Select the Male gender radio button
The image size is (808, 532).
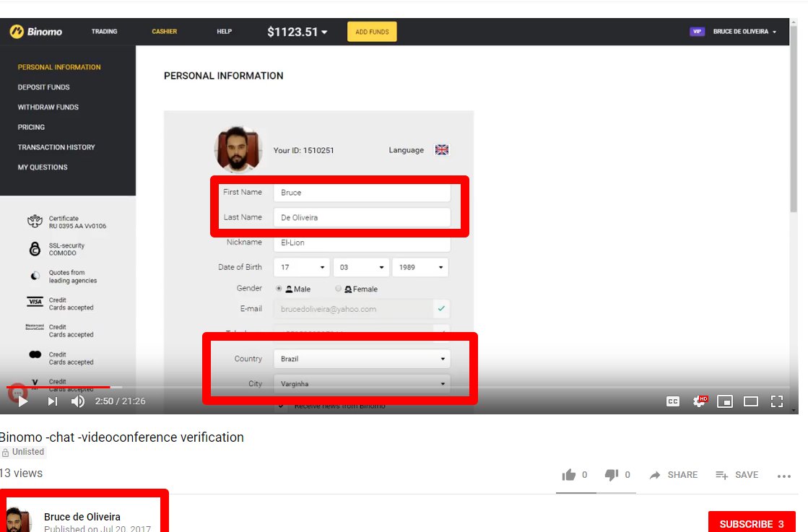(x=279, y=289)
